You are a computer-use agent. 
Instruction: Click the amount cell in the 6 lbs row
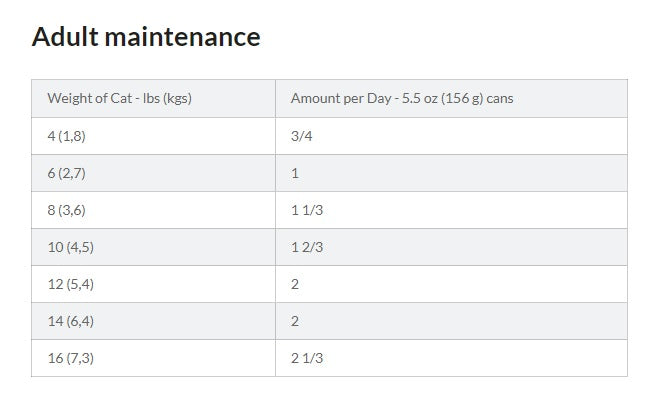pyautogui.click(x=451, y=173)
